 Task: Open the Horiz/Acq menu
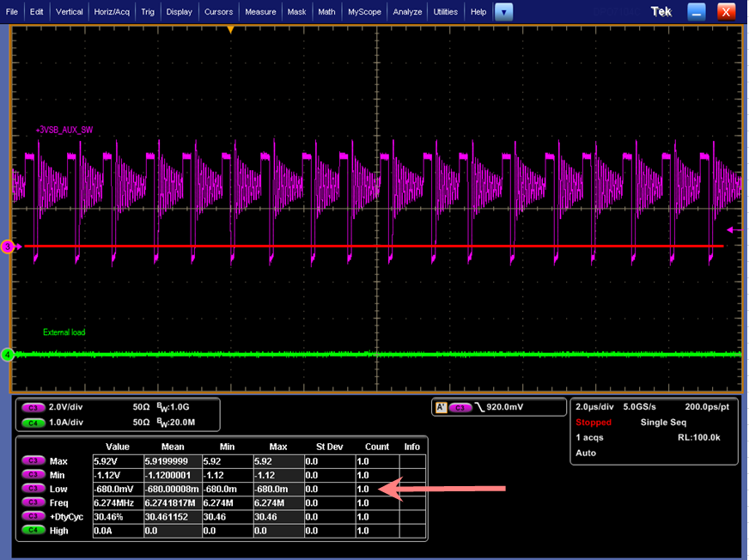[112, 12]
